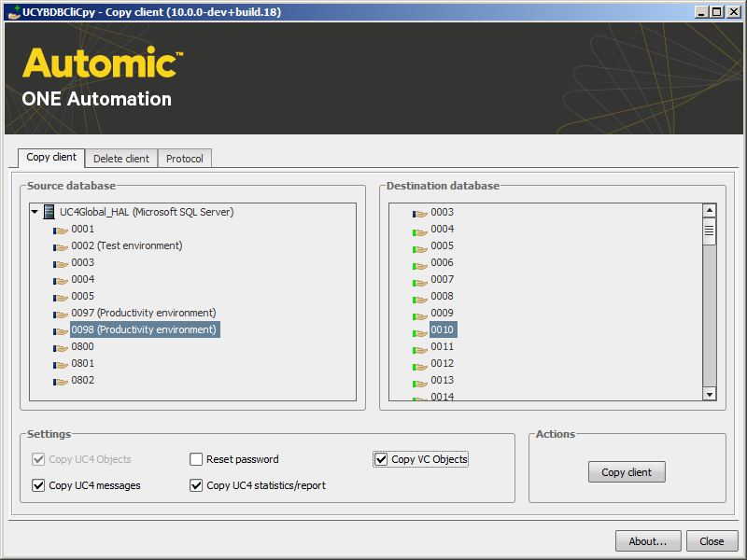This screenshot has width=747, height=560.
Task: Click the client icon for 0002 Test environment
Action: (x=61, y=247)
